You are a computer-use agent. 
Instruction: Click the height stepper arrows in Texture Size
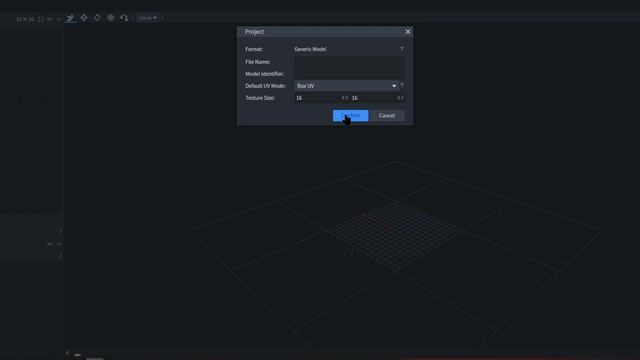[400, 98]
